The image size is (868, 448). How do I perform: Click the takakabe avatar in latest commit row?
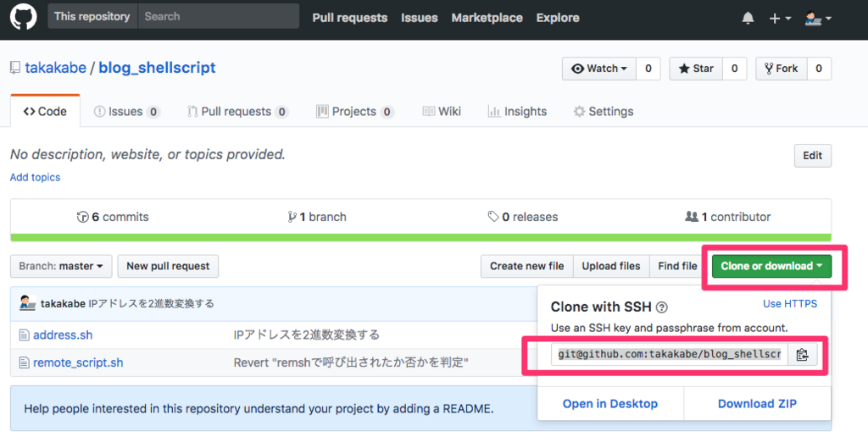(27, 303)
